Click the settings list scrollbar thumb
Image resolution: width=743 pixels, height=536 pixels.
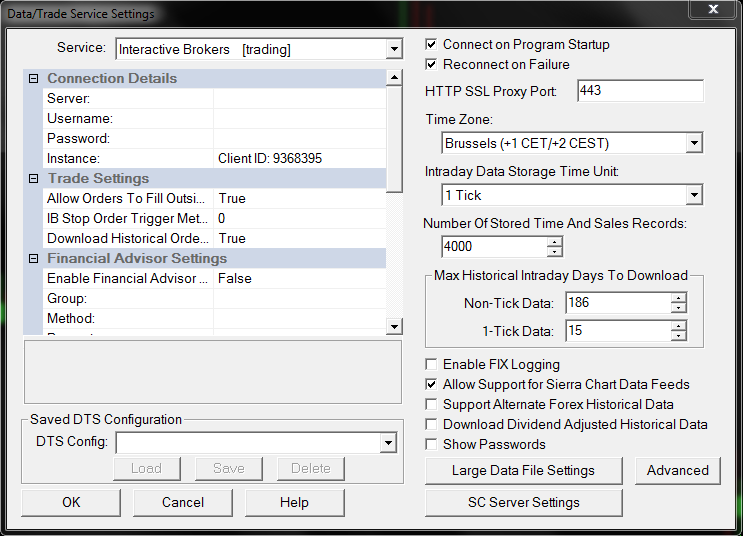pos(394,139)
